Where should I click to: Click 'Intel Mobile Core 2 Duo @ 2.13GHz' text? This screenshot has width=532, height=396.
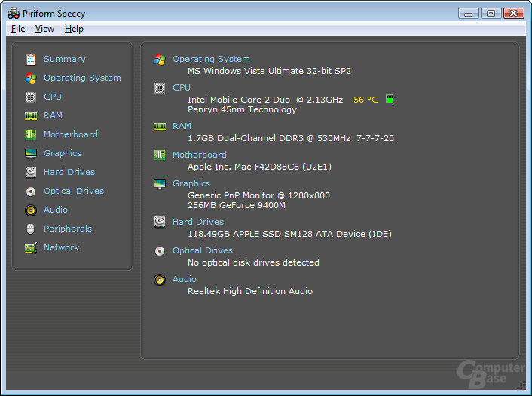click(x=265, y=100)
